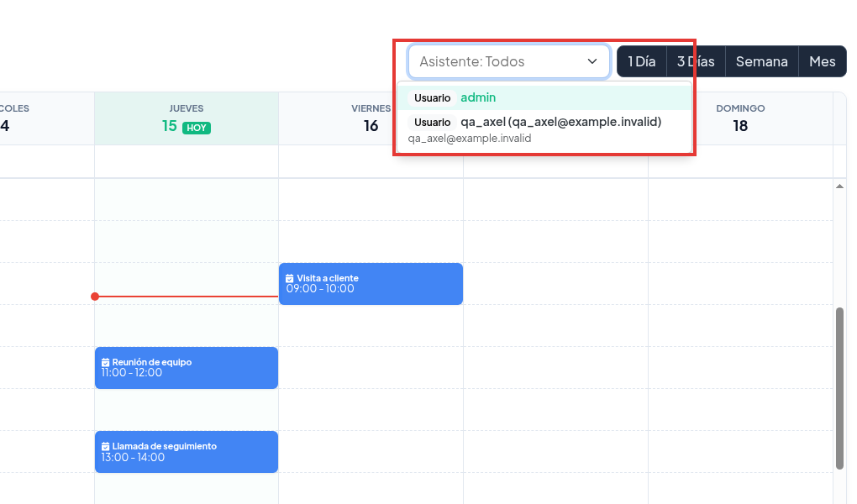Switch to Semana view
Viewport: 857px width, 504px height.
pyautogui.click(x=762, y=61)
